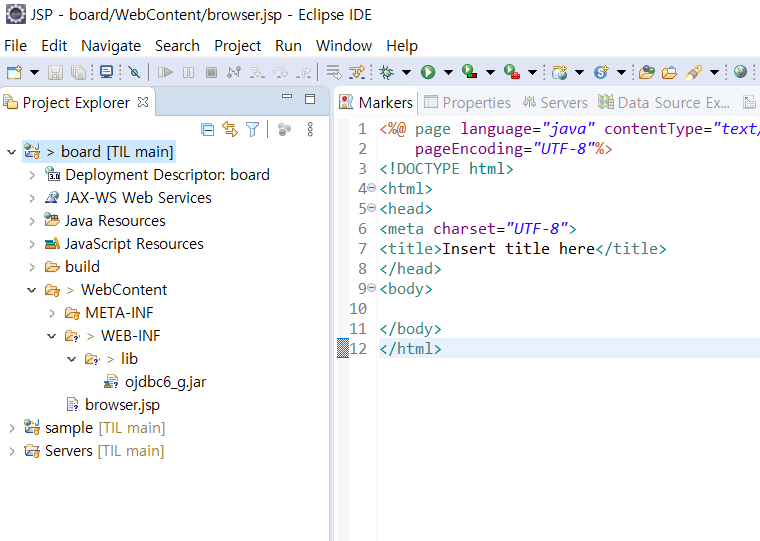Open the Help menu
760x541 pixels.
coord(402,46)
